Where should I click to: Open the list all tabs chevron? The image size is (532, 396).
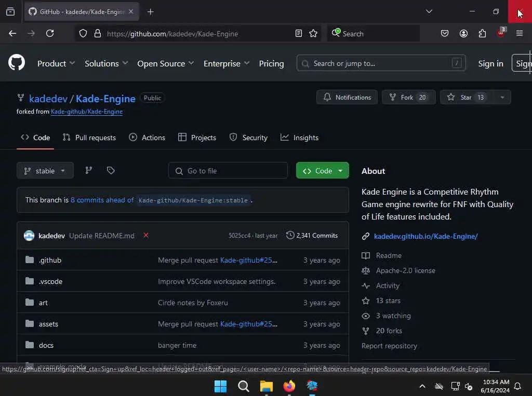[429, 11]
